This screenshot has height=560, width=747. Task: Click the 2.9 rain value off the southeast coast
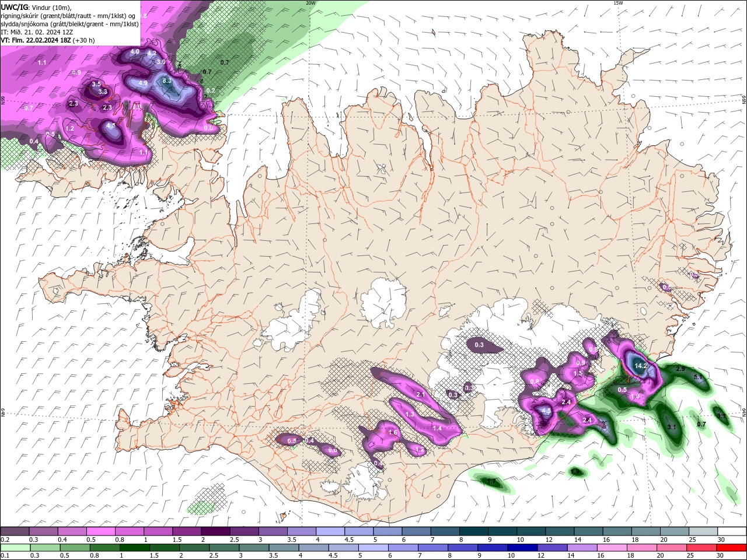pos(680,369)
